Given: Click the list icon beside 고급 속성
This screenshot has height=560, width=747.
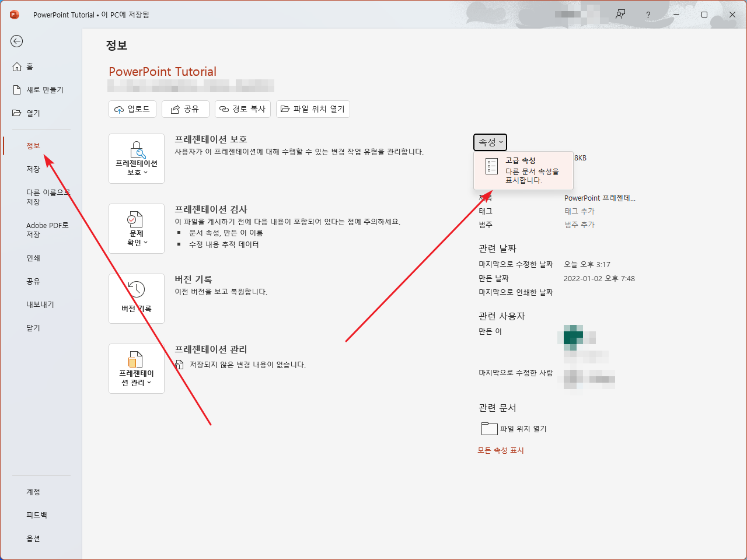Looking at the screenshot, I should point(491,166).
